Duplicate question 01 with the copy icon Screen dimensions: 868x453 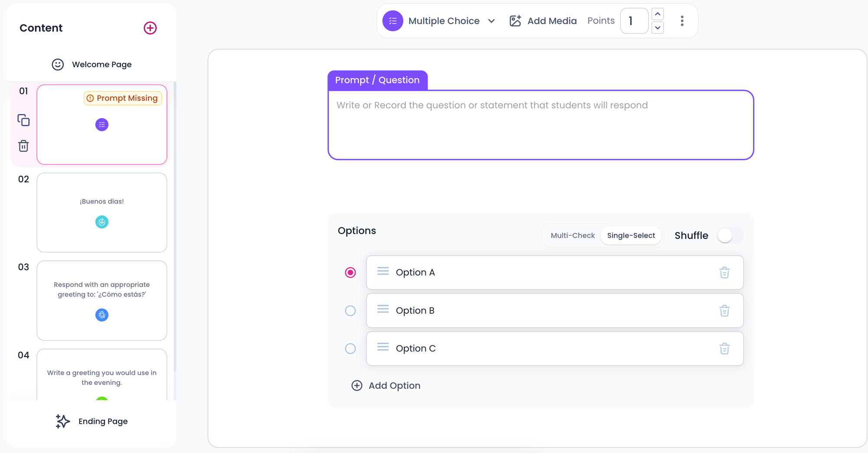pos(23,120)
